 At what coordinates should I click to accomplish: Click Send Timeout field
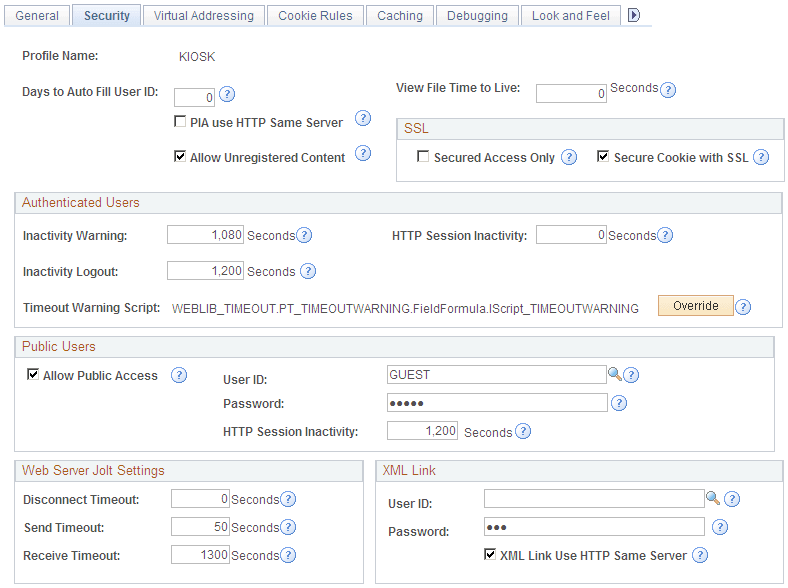(x=201, y=527)
